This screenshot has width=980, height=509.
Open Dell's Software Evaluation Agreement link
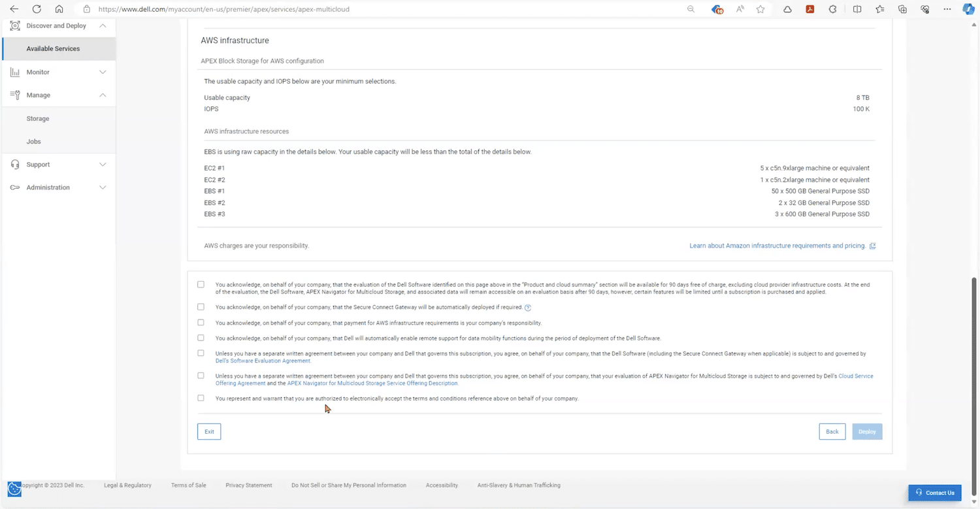point(263,361)
